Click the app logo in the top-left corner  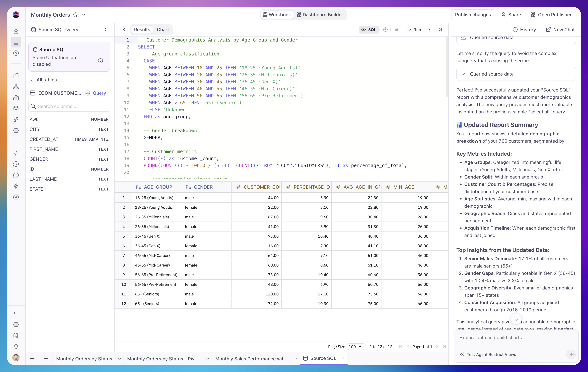(x=16, y=15)
